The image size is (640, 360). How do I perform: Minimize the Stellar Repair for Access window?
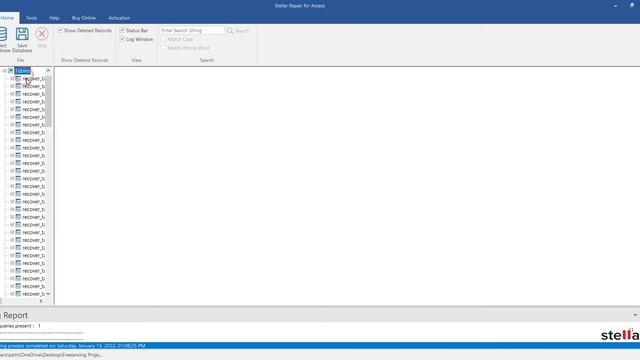tap(615, 6)
